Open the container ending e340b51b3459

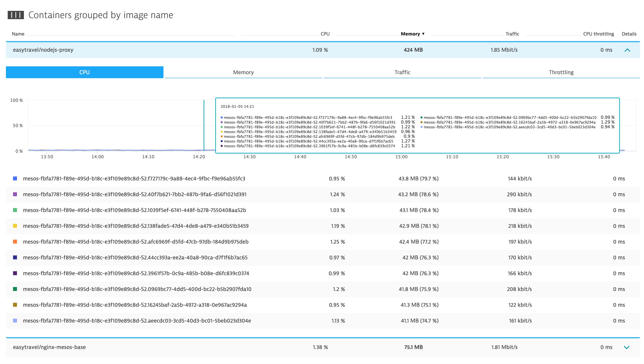point(136,226)
